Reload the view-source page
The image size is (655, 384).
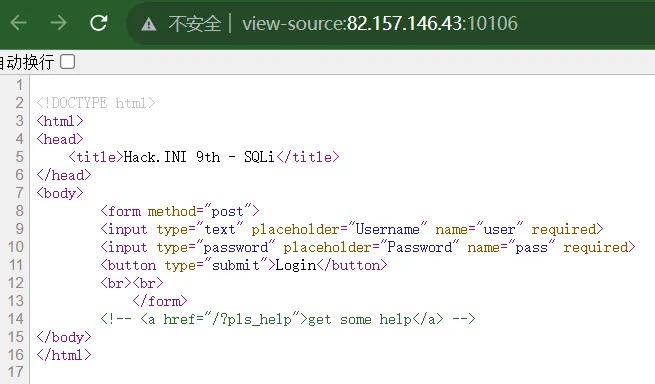[x=99, y=23]
